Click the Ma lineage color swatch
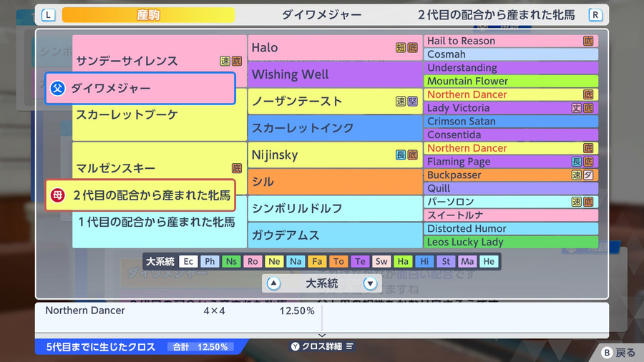Viewport: 644px width, 362px height. 467,261
